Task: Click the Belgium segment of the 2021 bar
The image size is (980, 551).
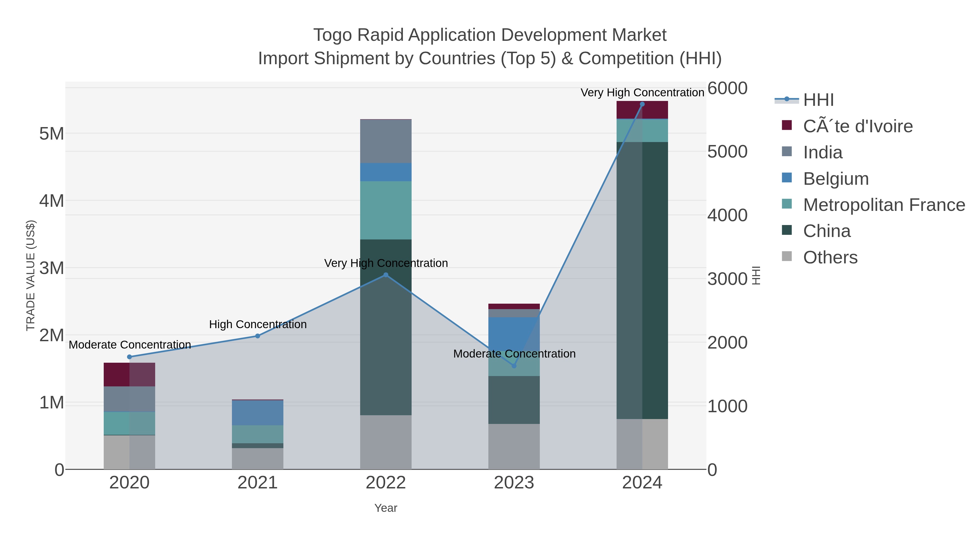Action: [258, 413]
